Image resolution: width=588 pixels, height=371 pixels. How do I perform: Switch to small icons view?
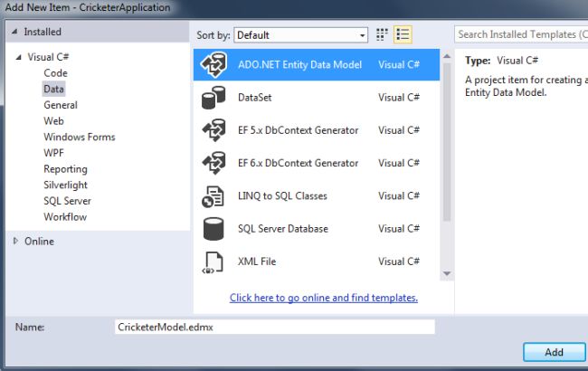[x=382, y=34]
